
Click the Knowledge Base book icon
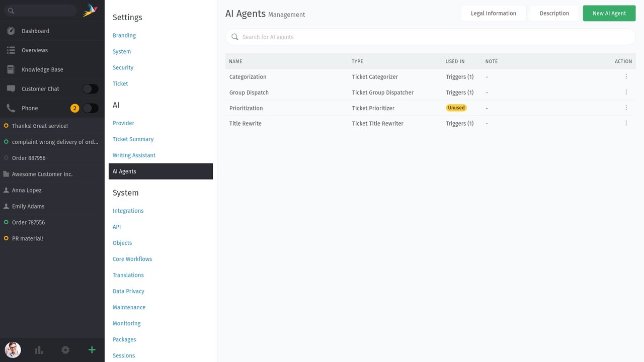point(11,70)
